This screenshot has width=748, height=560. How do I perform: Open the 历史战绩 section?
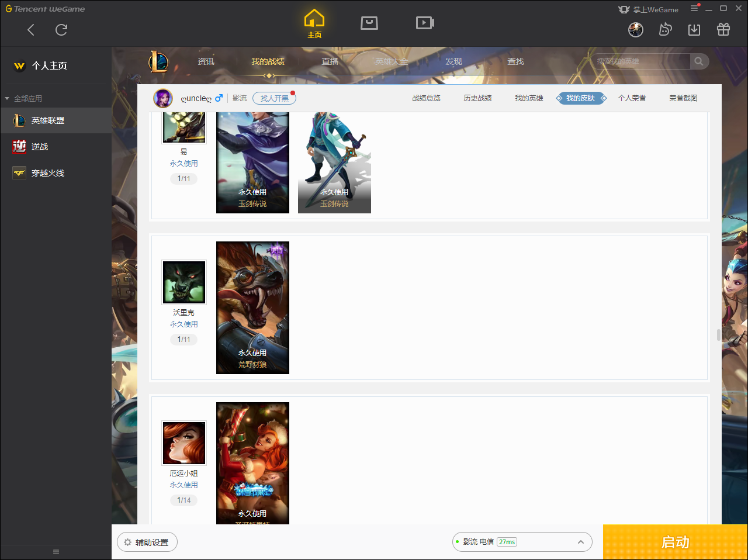477,98
